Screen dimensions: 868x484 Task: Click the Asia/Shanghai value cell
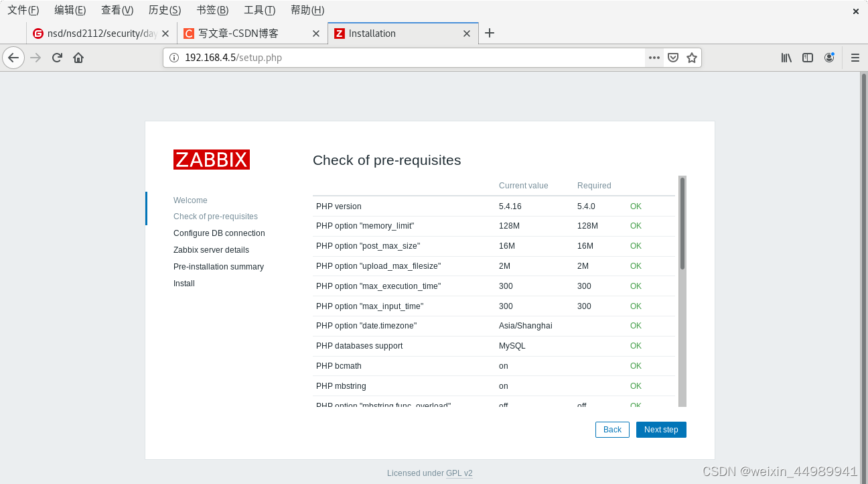click(x=526, y=326)
